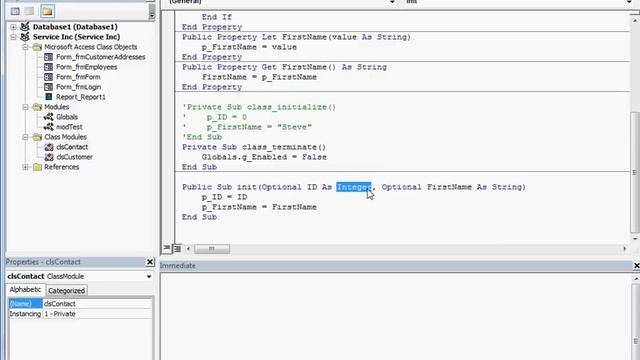Image resolution: width=640 pixels, height=360 pixels.
Task: Select modTest module in tree
Action: click(x=69, y=127)
